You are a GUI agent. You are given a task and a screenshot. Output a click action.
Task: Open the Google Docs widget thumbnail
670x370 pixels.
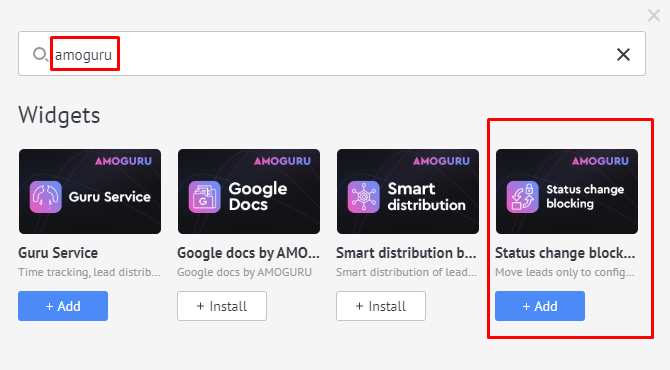(x=249, y=191)
